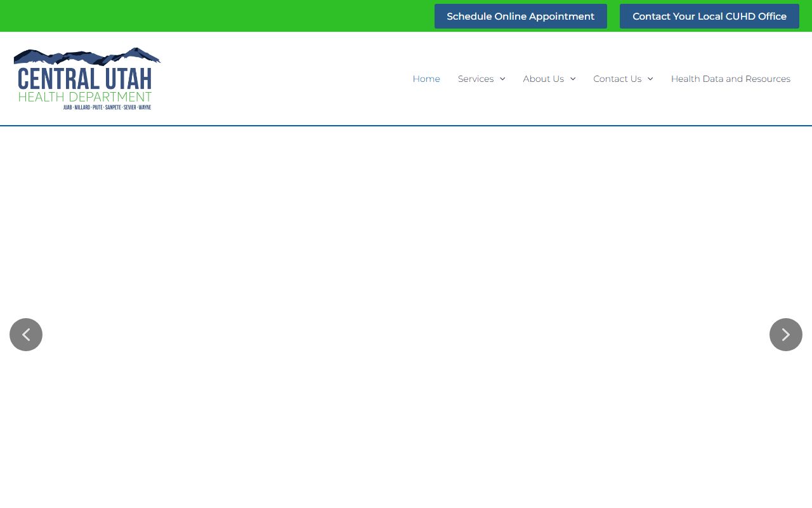This screenshot has width=812, height=508.
Task: Expand the Contact Us dropdown chevron
Action: pos(650,79)
